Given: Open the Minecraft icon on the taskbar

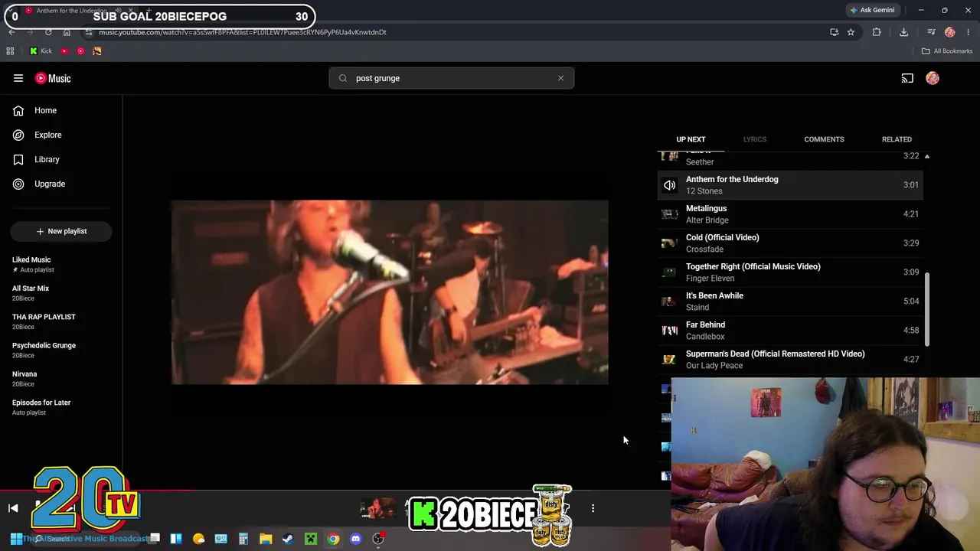Looking at the screenshot, I should click(x=311, y=539).
